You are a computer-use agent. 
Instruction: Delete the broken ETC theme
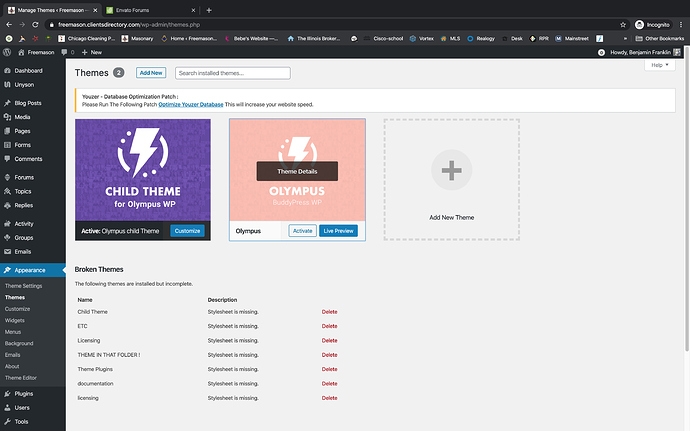click(x=329, y=326)
